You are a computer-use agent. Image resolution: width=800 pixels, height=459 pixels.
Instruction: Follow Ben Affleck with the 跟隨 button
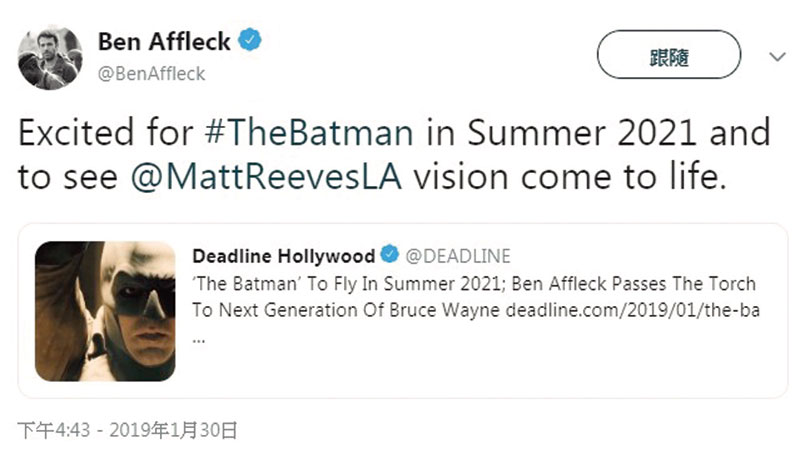669,55
